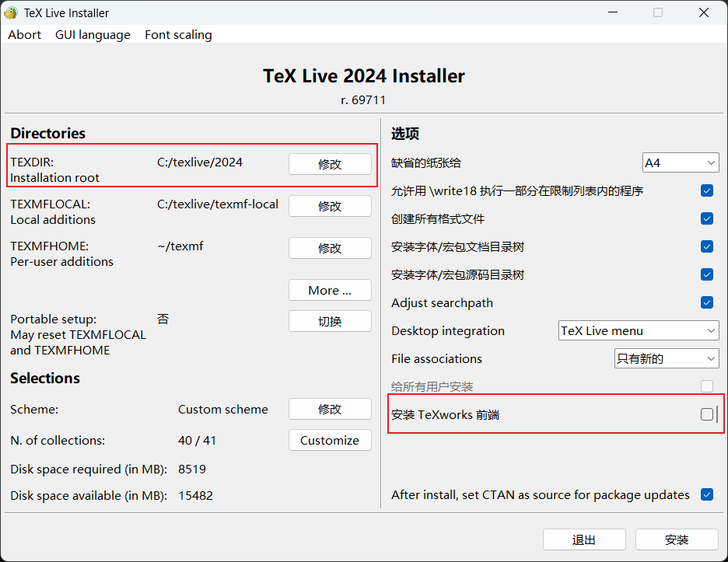This screenshot has width=728, height=562.
Task: Click the 8519 disk space required value
Action: pyautogui.click(x=192, y=469)
